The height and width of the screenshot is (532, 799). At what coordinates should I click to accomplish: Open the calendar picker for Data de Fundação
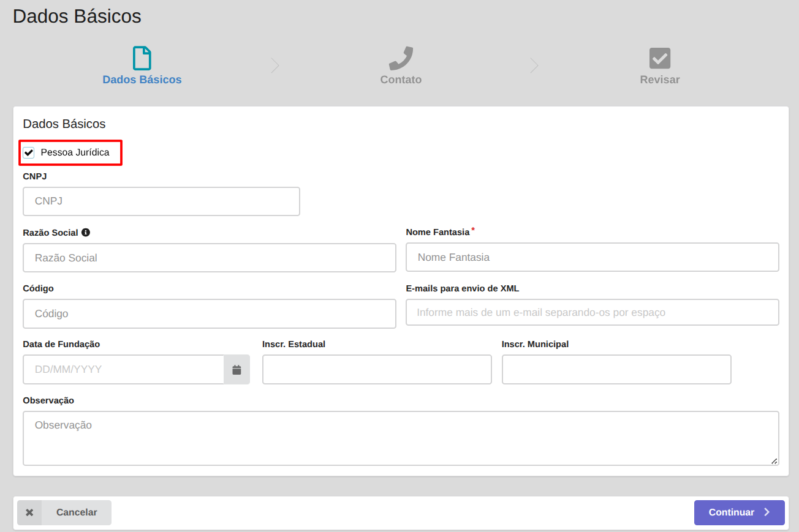(x=237, y=370)
